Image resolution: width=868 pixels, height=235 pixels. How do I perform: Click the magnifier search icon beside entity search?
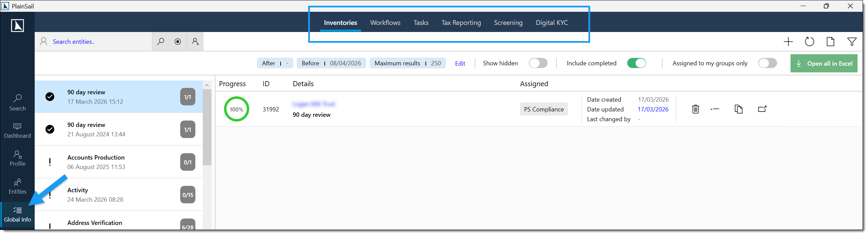(161, 42)
